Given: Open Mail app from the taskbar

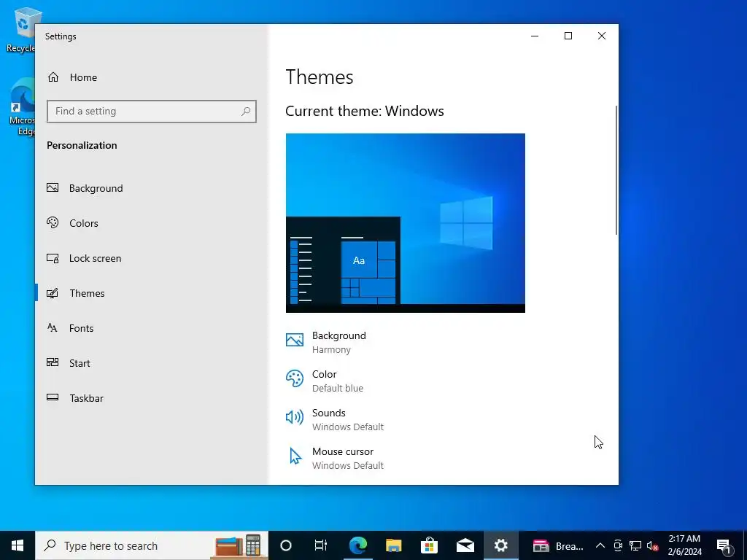Looking at the screenshot, I should [465, 545].
